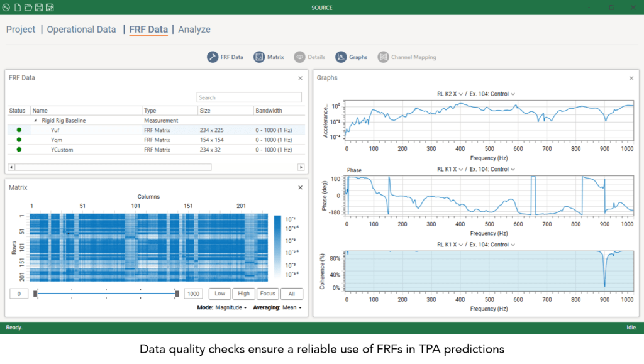Screen dimensions: 644x364
Task: Click the "Idle." status bar text
Action: click(x=631, y=328)
